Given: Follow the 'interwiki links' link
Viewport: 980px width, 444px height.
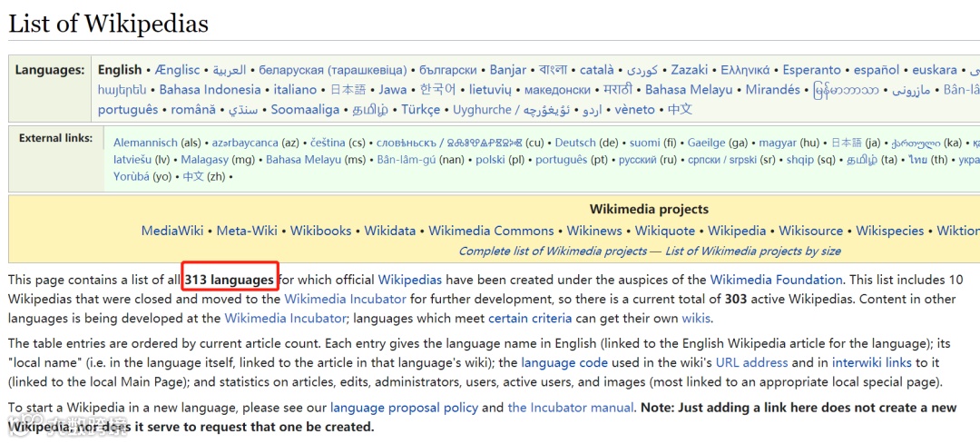Looking at the screenshot, I should click(873, 362).
